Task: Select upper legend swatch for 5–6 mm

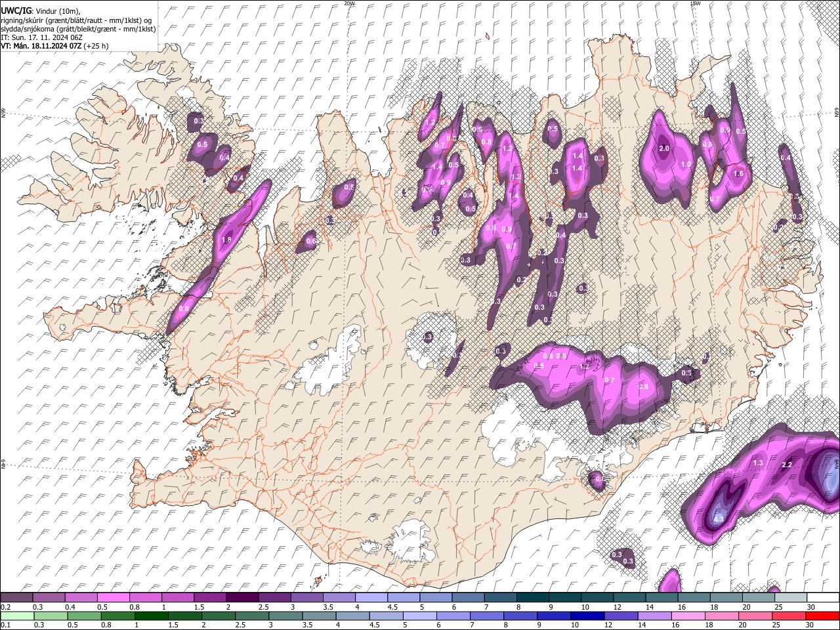Action: click(435, 597)
